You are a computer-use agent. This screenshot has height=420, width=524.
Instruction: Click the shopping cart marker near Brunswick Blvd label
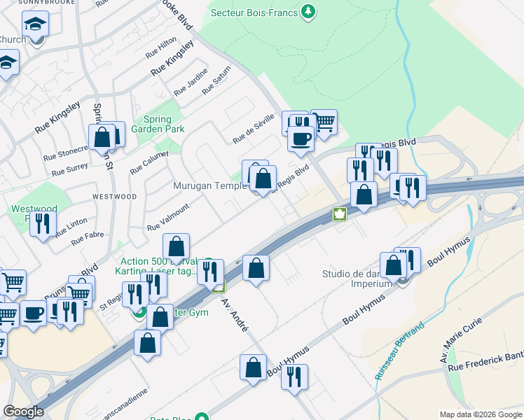[x=79, y=295]
